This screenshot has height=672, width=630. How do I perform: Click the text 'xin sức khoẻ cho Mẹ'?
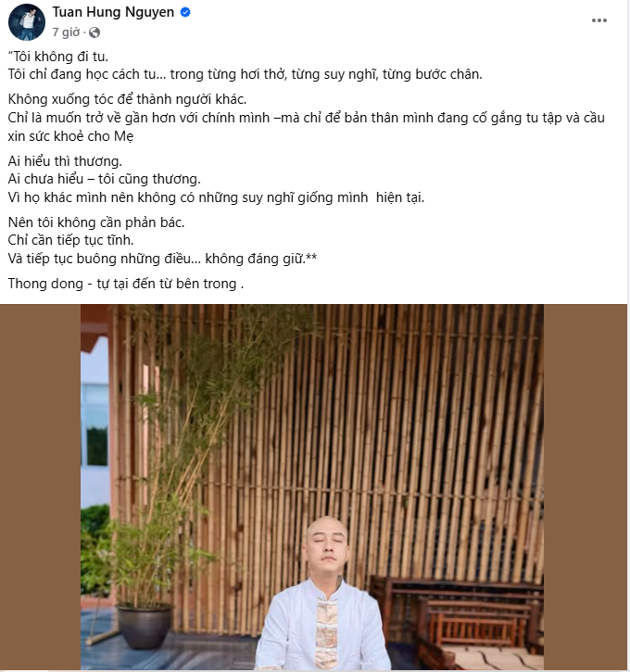pyautogui.click(x=70, y=136)
